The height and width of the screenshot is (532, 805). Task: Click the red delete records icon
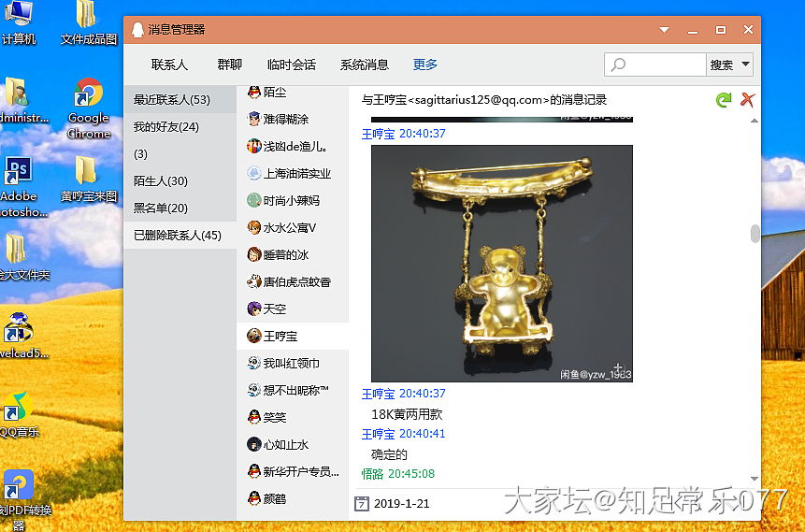pos(747,100)
